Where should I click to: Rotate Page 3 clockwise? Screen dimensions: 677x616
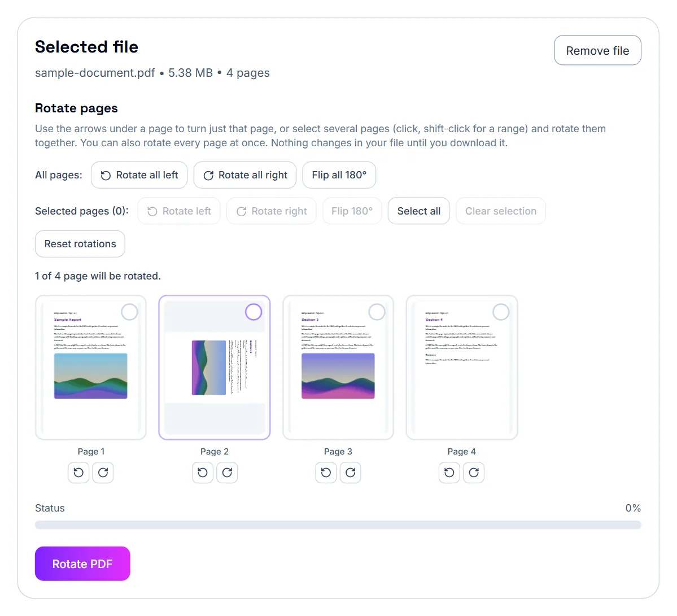coord(350,472)
